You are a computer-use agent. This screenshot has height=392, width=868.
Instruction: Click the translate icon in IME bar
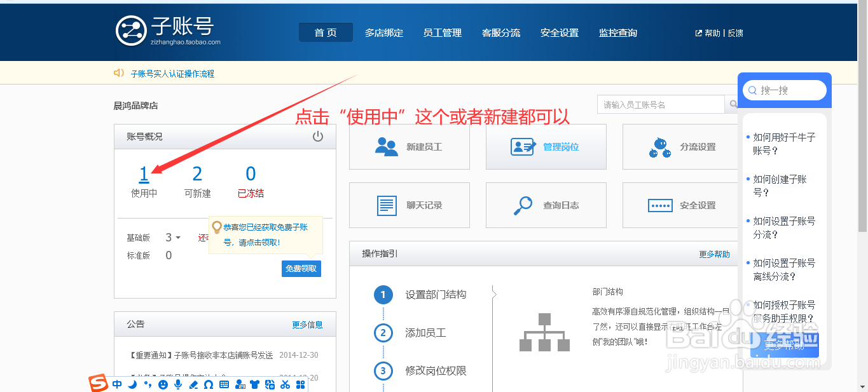coord(270,384)
